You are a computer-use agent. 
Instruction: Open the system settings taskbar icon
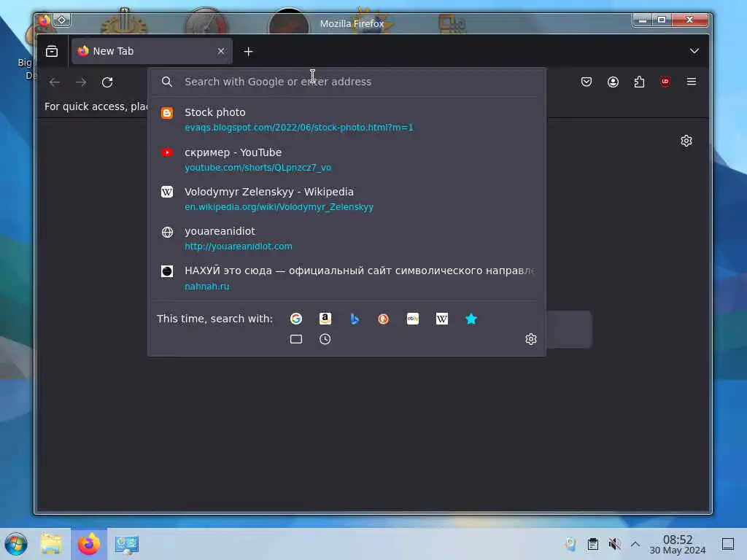click(126, 544)
